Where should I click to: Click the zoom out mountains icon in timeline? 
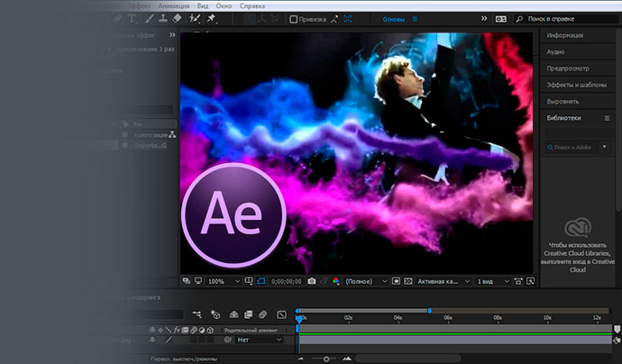click(x=301, y=359)
